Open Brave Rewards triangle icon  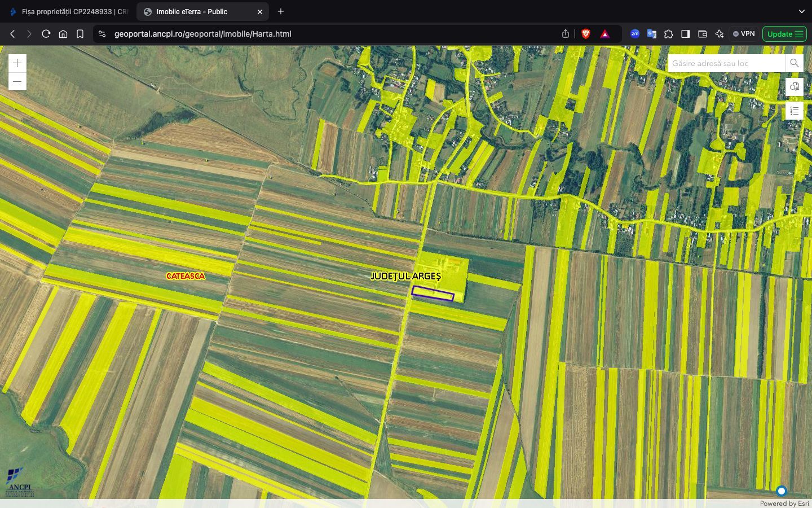[605, 34]
